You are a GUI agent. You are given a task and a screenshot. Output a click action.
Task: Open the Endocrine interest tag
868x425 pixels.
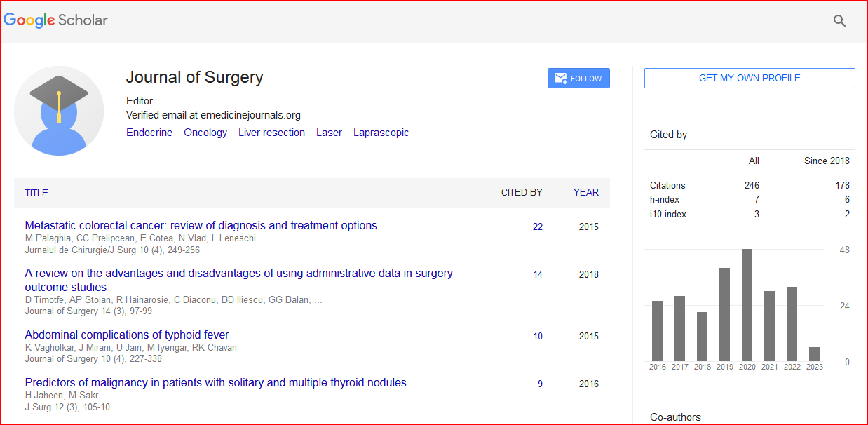[149, 133]
